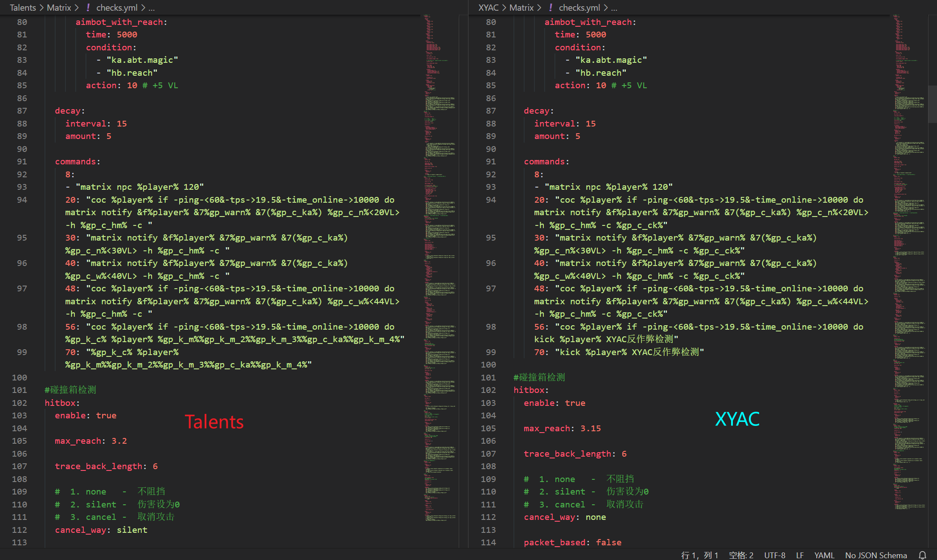Screen dimensions: 937x560
Task: Open Go to Line from cursor position indicator
Action: (699, 555)
